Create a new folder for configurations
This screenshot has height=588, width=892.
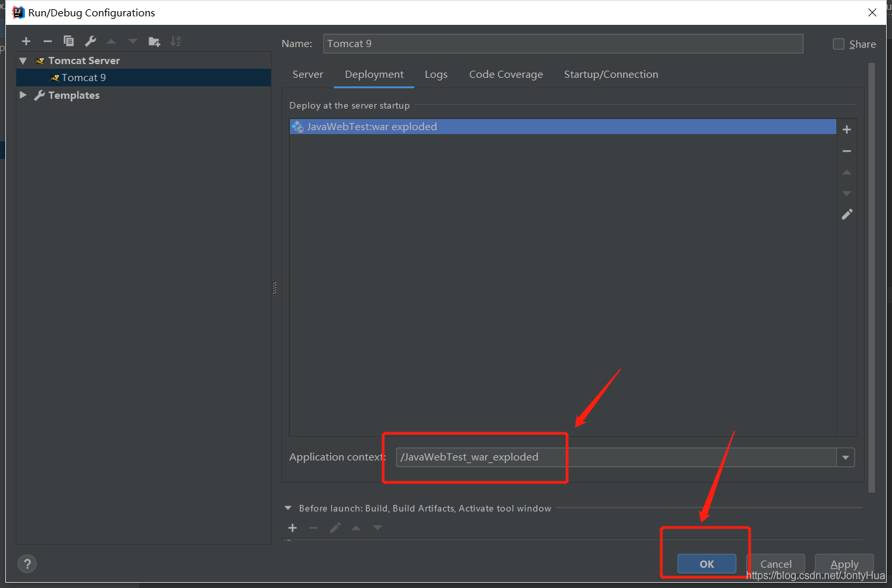[x=154, y=41]
